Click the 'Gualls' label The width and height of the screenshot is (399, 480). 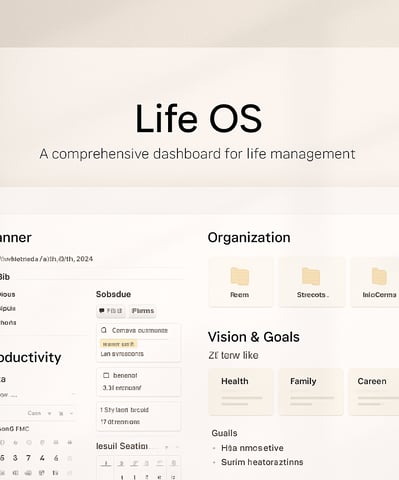(x=224, y=433)
